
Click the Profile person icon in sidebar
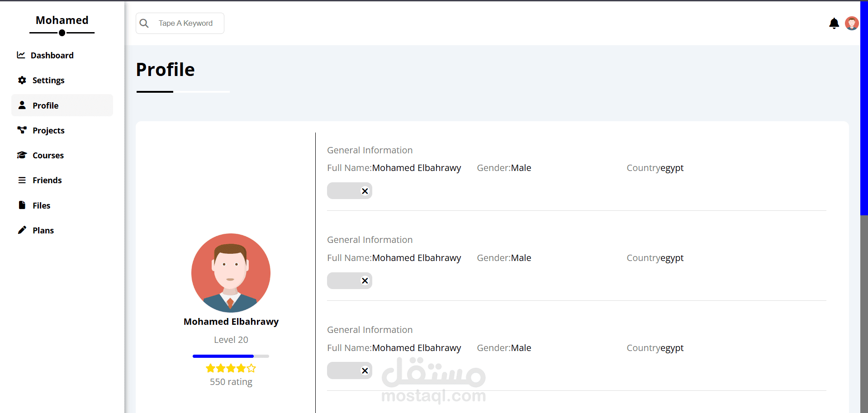(x=22, y=105)
